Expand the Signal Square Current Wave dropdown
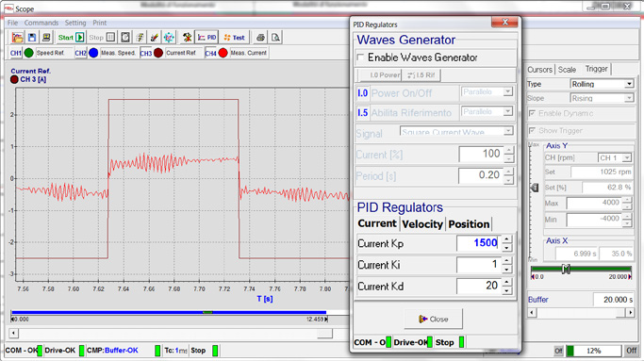 tap(456, 131)
